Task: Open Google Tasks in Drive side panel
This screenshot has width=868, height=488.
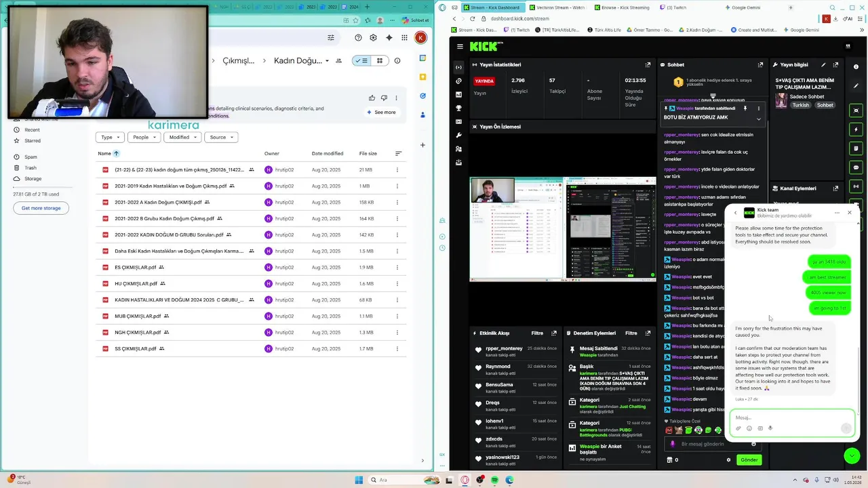Action: pos(422,96)
